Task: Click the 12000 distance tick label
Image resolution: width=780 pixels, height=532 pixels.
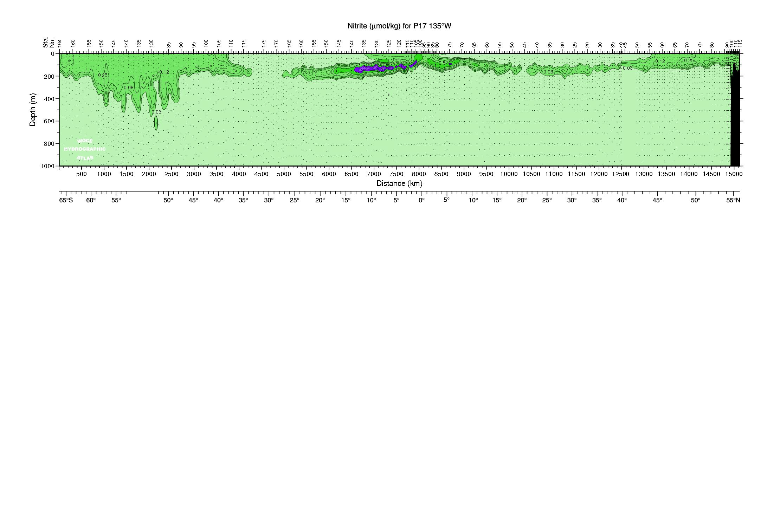Action: coord(599,174)
